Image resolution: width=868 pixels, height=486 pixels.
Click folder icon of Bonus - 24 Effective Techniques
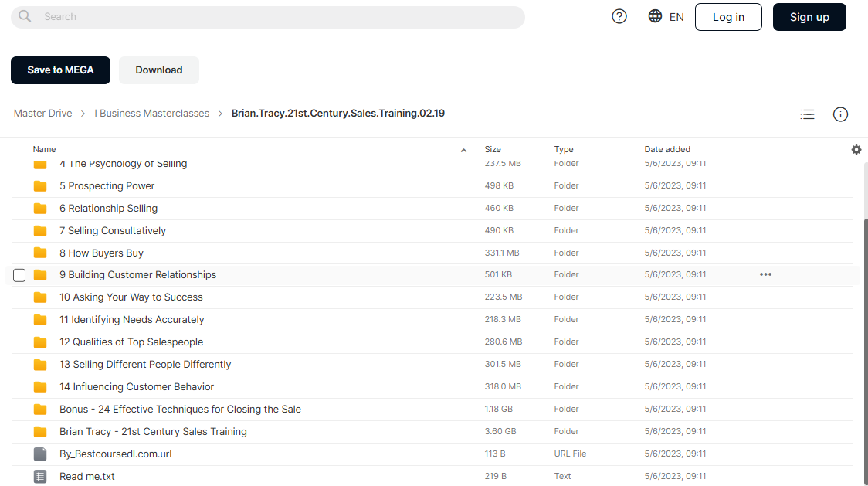click(40, 409)
